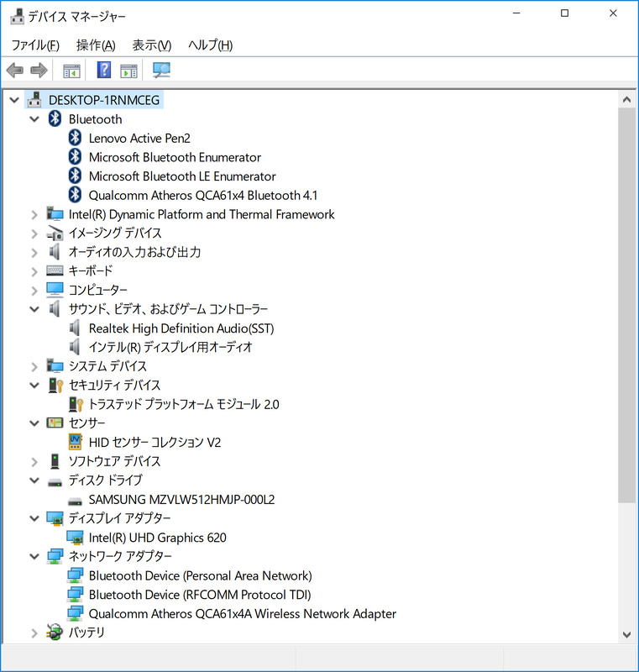
Task: Click the Back arrow toolbar icon
Action: (15, 70)
